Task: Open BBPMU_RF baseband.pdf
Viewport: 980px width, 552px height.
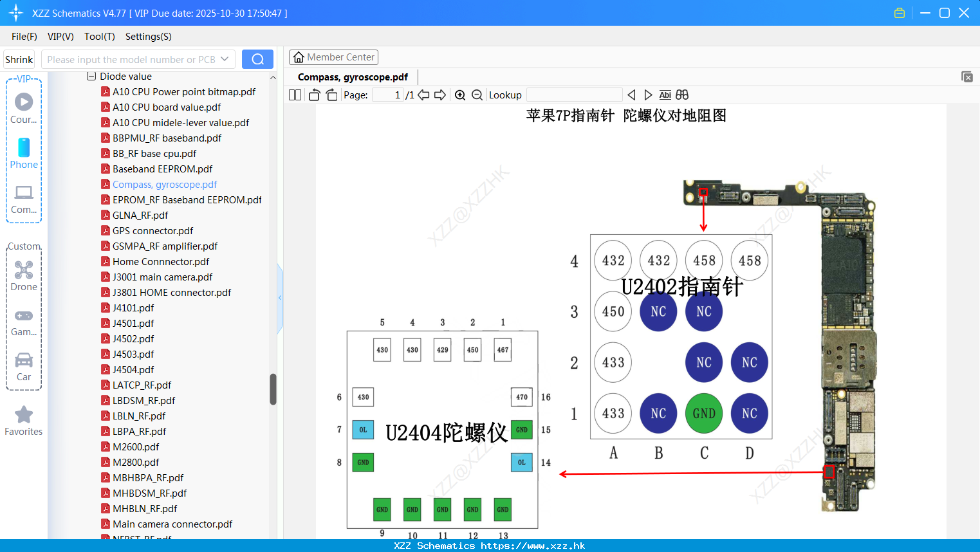Action: [x=167, y=138]
